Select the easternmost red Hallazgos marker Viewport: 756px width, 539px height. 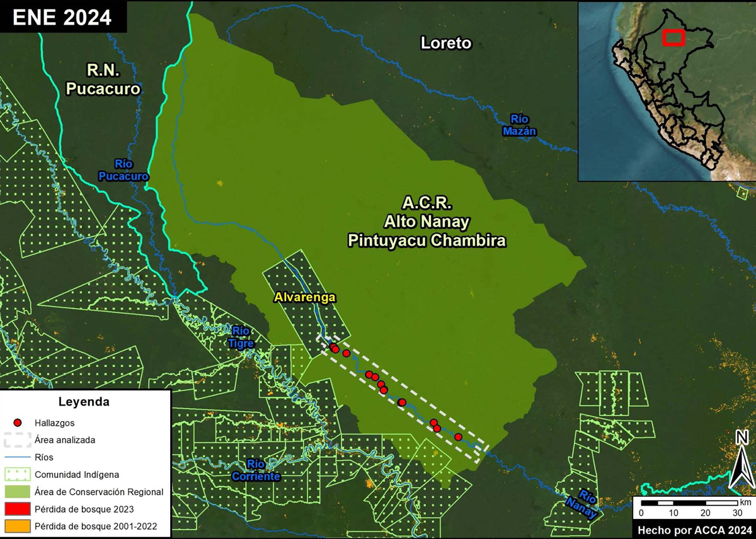[458, 437]
